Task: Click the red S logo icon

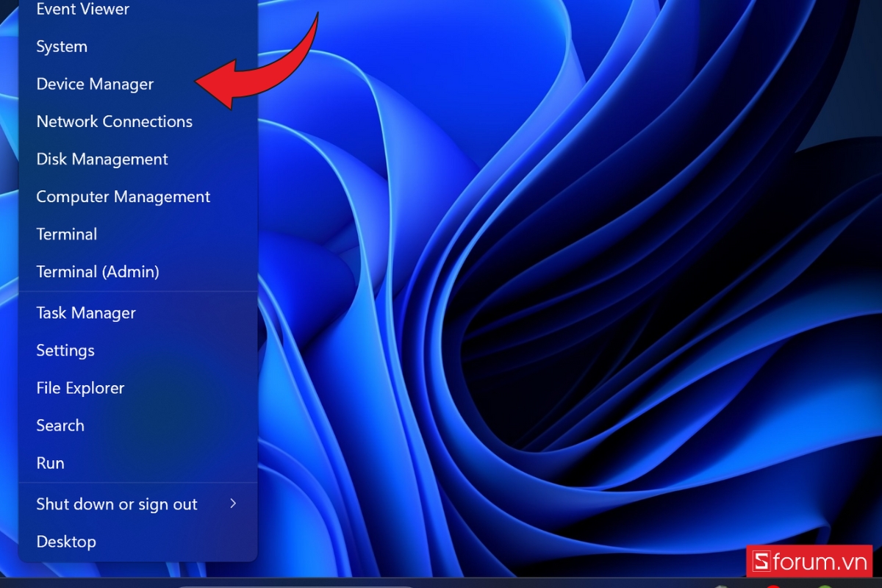Action: tap(761, 562)
